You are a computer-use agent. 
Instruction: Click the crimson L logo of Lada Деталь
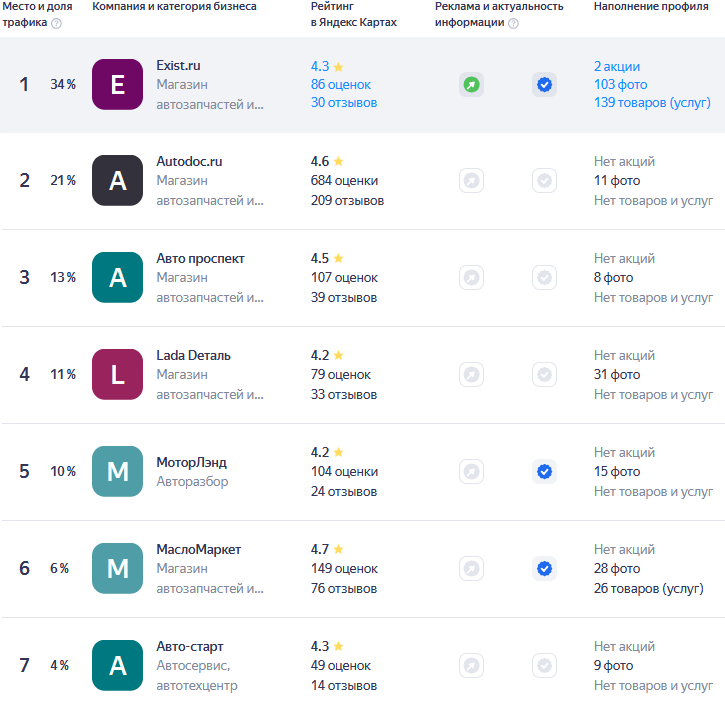coord(117,374)
